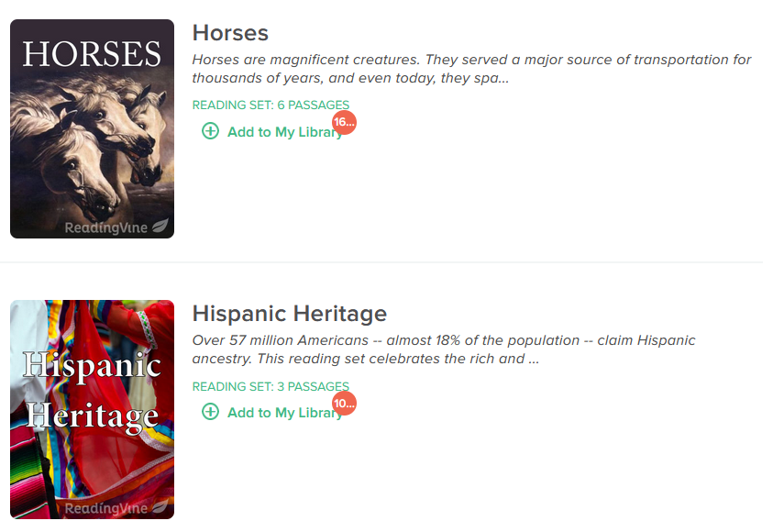Add Horses to My Library

click(272, 132)
